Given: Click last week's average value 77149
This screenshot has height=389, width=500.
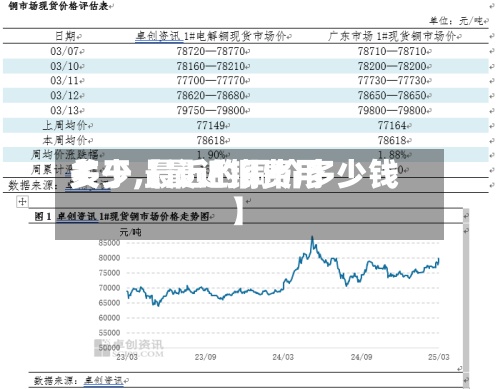Looking at the screenshot, I should [211, 125].
